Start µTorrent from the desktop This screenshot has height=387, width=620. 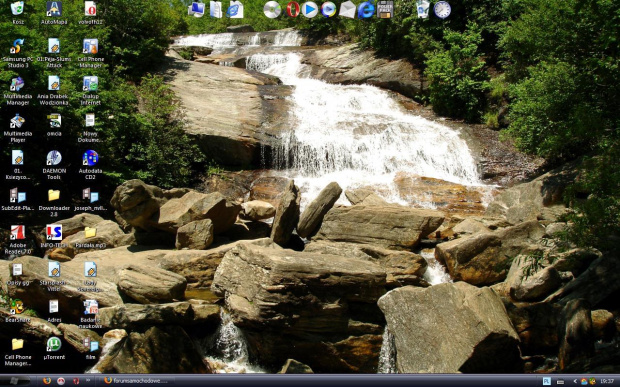(x=54, y=348)
